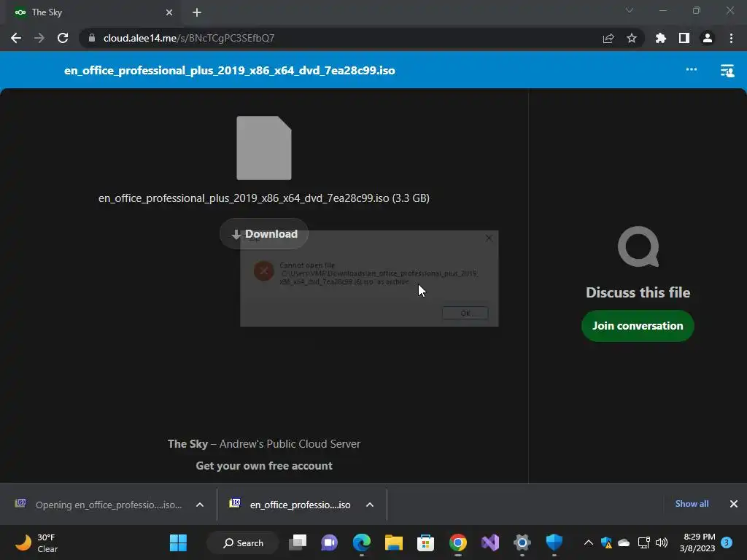747x560 pixels.
Task: Click The Sky link in footer
Action: click(x=187, y=444)
